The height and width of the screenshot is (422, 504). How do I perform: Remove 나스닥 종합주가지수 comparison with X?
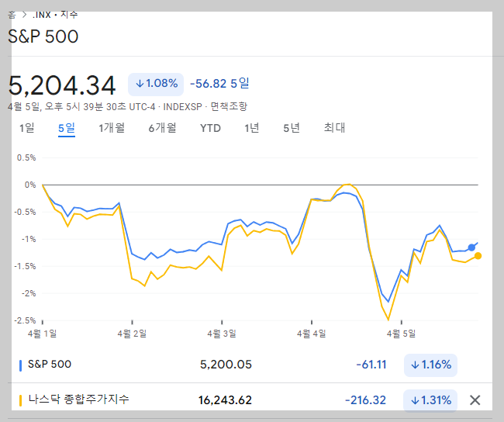pos(475,400)
